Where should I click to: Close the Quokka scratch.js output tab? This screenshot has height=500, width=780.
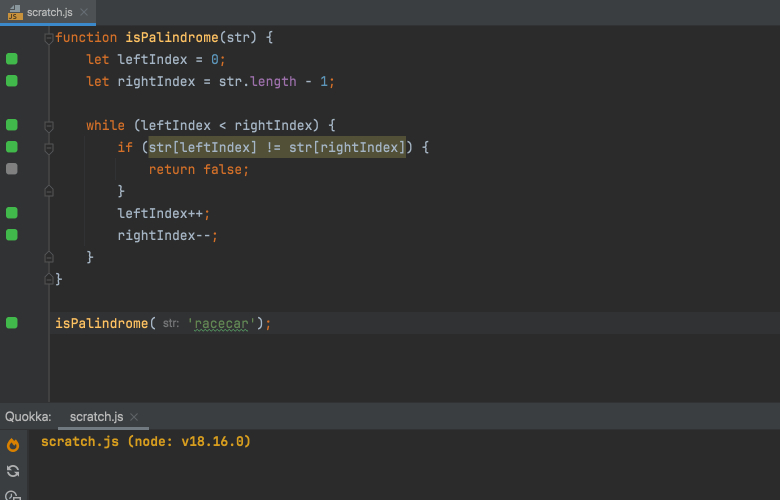click(134, 417)
